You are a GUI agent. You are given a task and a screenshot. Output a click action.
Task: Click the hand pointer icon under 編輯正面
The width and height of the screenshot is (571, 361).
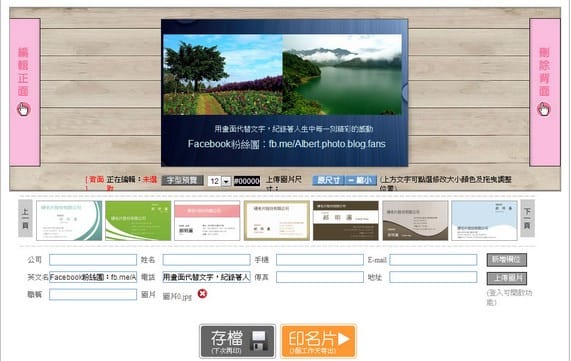click(24, 109)
